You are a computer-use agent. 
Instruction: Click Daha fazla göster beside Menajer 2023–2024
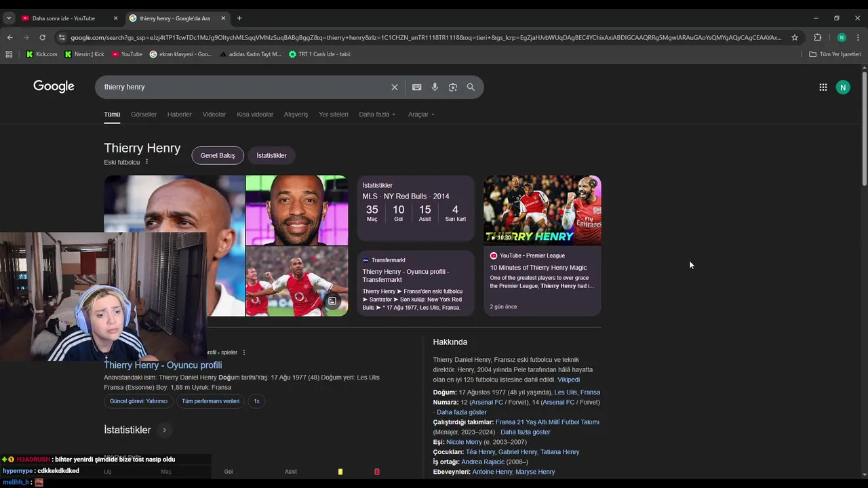(x=526, y=432)
